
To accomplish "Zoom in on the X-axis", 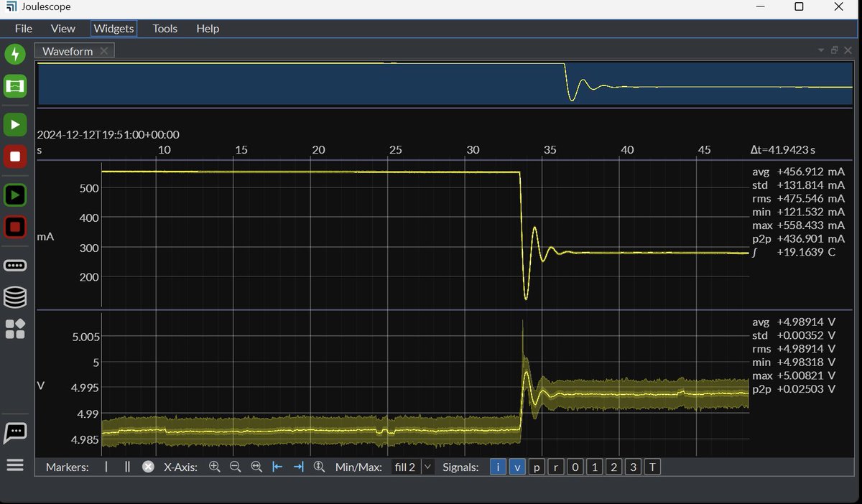I will [x=214, y=467].
